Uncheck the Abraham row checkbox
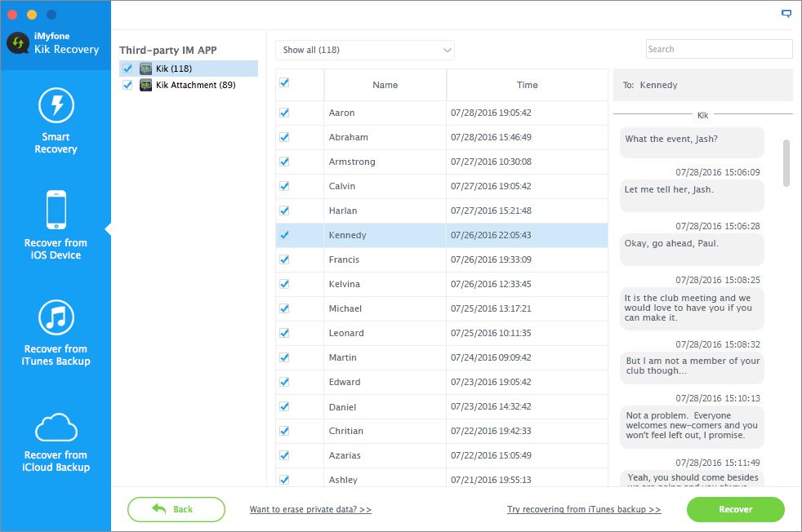802x532 pixels. point(284,137)
